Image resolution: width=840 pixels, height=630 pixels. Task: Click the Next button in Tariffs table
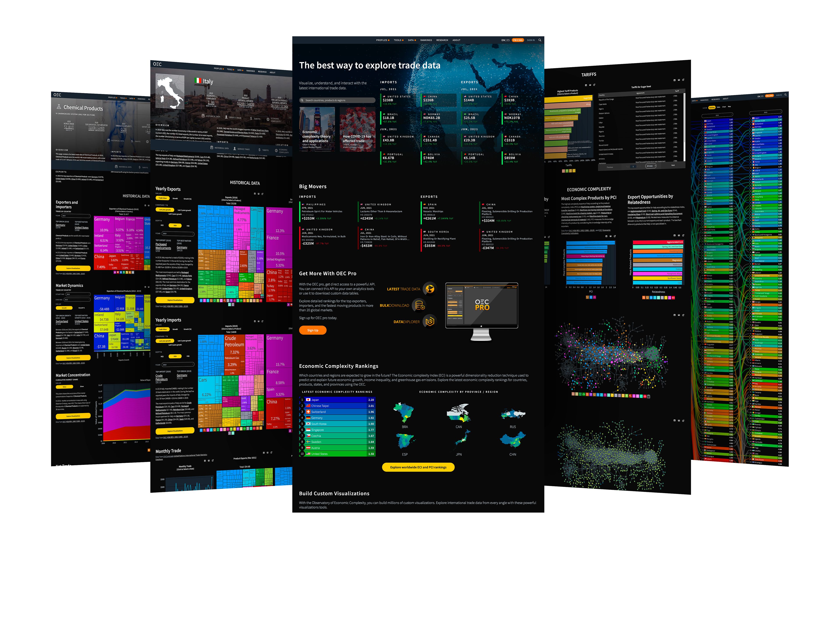(x=673, y=165)
